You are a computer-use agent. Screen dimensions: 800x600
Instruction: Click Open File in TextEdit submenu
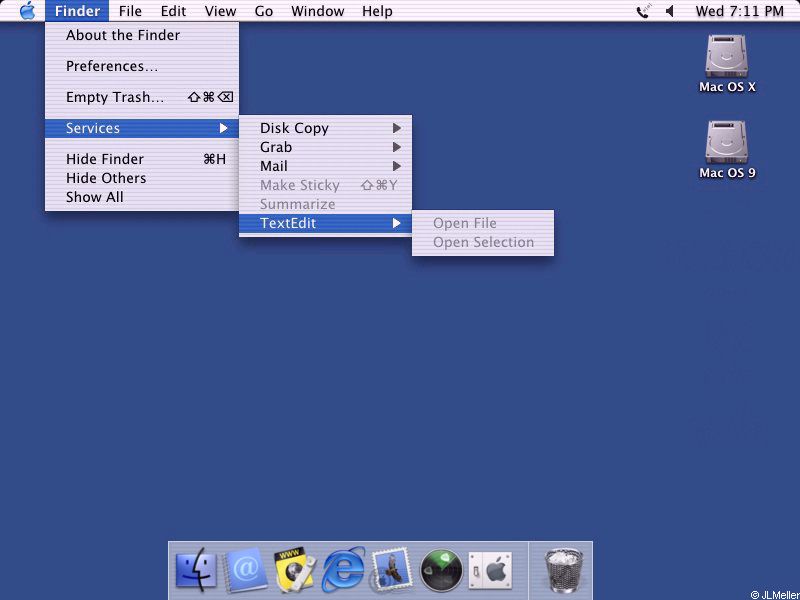coord(483,223)
